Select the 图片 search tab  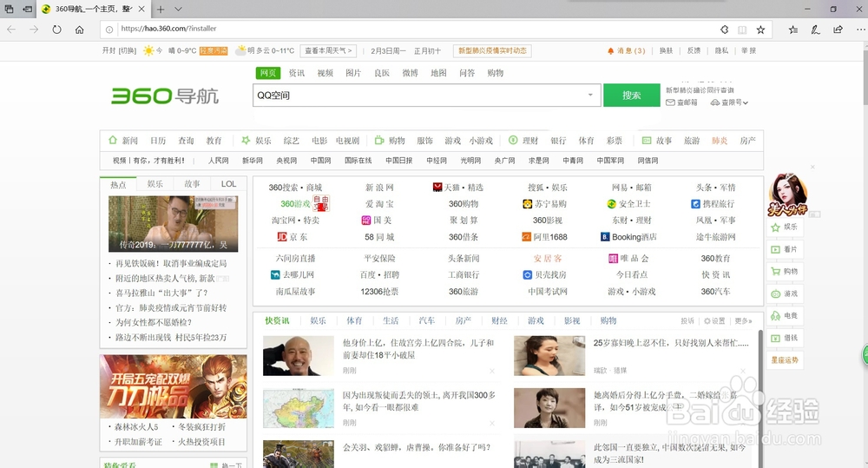point(353,73)
